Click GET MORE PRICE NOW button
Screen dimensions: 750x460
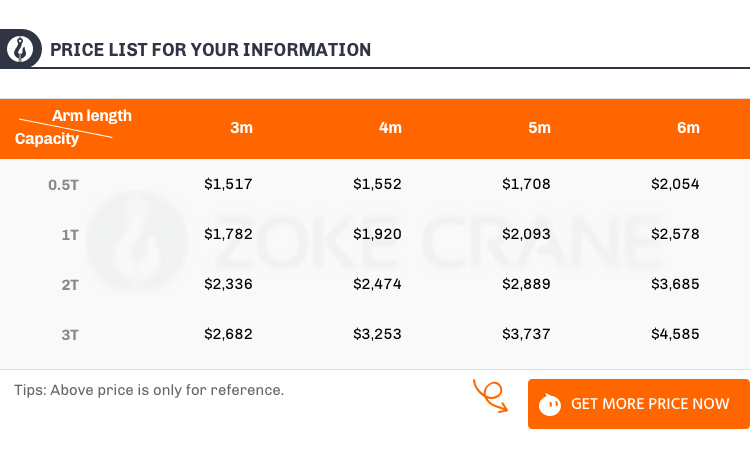[639, 404]
